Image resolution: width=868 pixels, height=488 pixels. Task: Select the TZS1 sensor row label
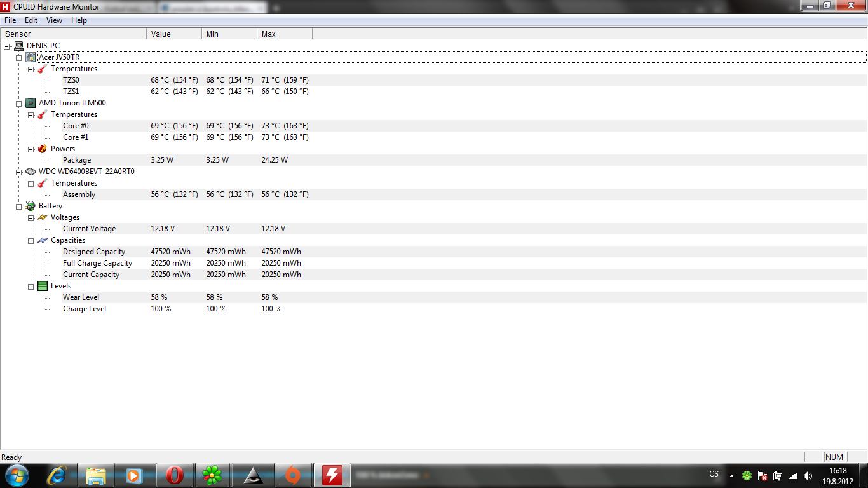pyautogui.click(x=71, y=91)
